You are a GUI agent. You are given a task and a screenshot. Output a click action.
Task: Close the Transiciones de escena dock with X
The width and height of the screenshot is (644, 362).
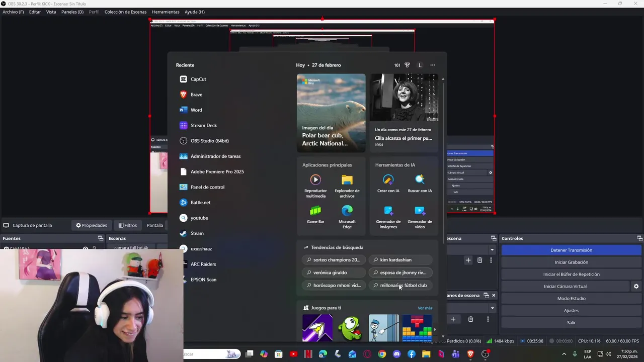click(x=493, y=296)
